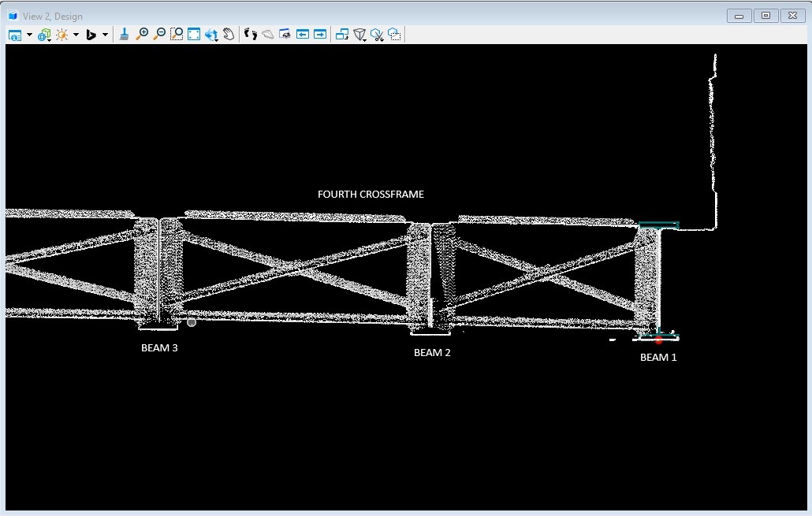Open the Clip Volume tool
Viewport: 812px width, 516px height.
[x=360, y=35]
